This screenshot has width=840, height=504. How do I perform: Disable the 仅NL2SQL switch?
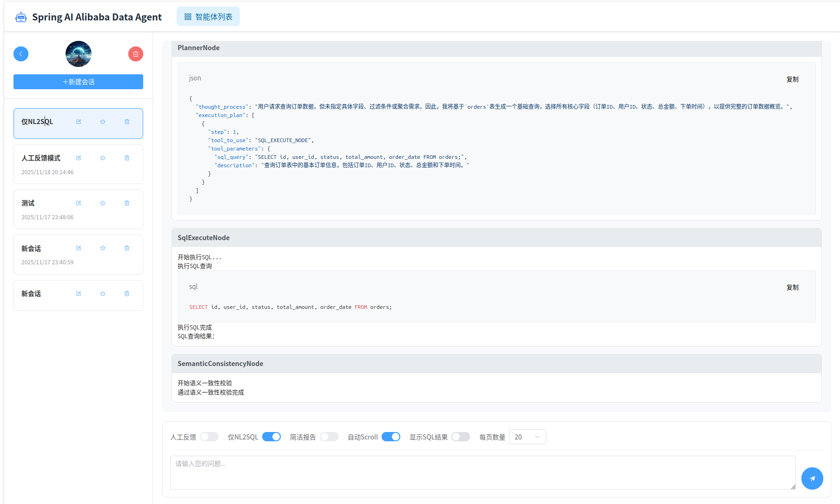click(271, 437)
